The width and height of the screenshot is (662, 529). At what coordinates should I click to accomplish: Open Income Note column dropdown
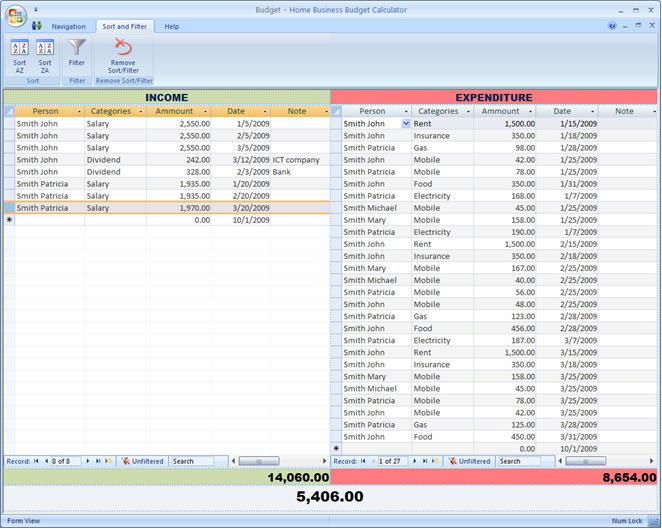coord(326,111)
